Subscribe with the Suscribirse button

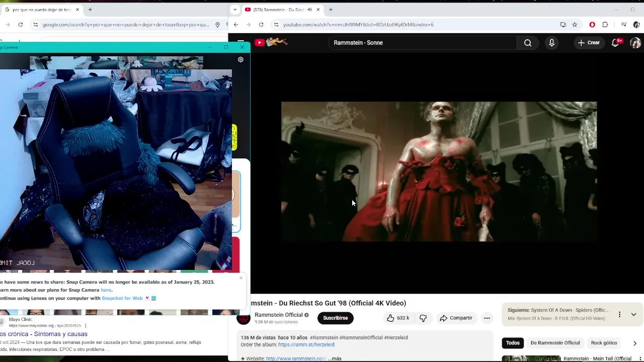pyautogui.click(x=335, y=318)
